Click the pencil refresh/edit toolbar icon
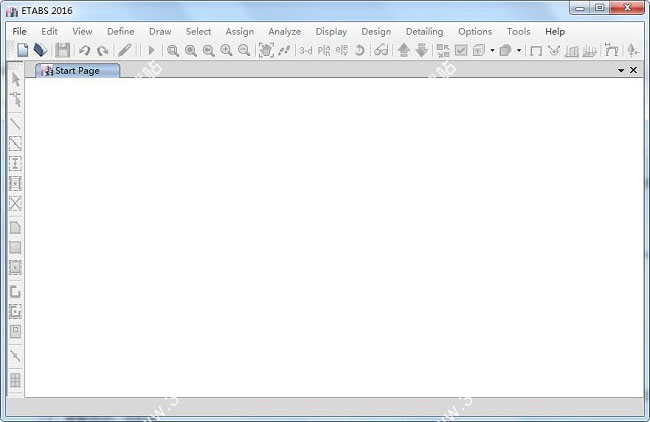Viewport: 650px width, 422px height. pos(125,50)
